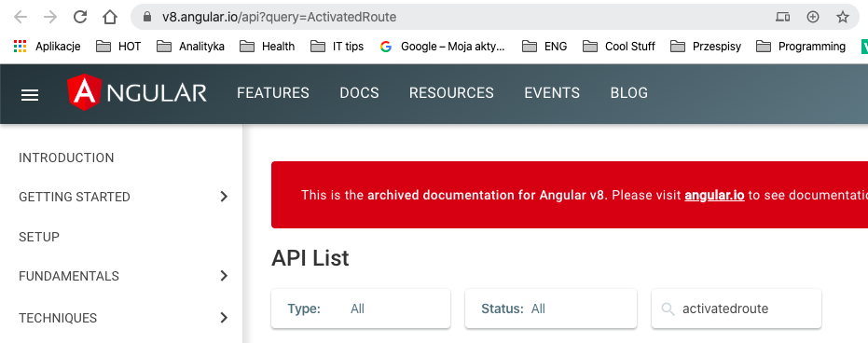This screenshot has height=343, width=868.
Task: Open the browser home page icon
Action: (110, 17)
